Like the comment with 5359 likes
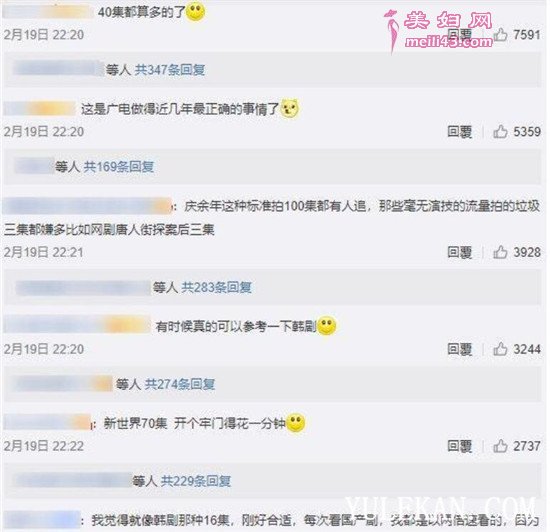This screenshot has width=550, height=532. pos(501,132)
